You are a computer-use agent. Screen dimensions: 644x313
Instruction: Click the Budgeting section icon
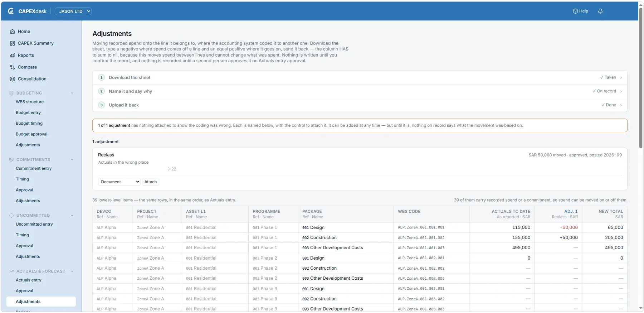coord(11,93)
